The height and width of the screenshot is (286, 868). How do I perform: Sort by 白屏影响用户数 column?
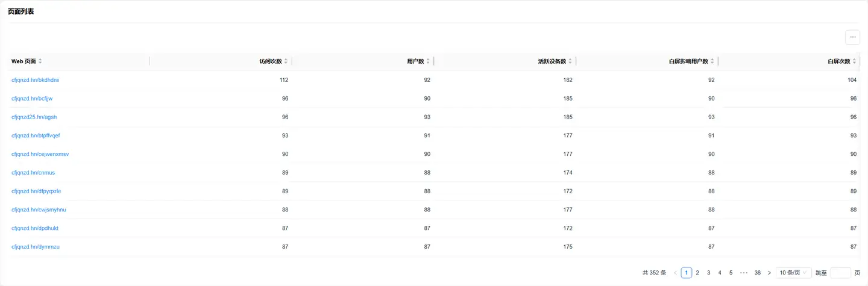712,61
